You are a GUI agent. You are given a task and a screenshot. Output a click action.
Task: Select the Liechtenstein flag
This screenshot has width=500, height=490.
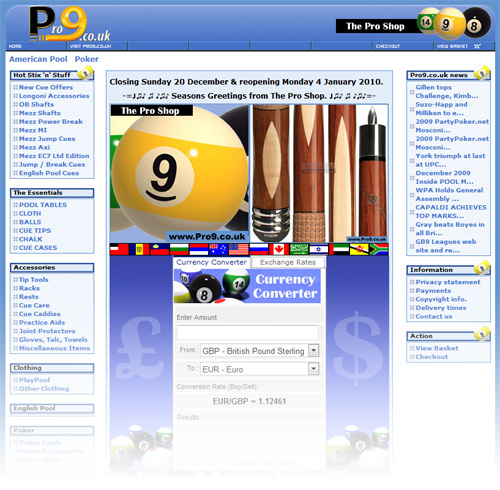[x=159, y=249]
